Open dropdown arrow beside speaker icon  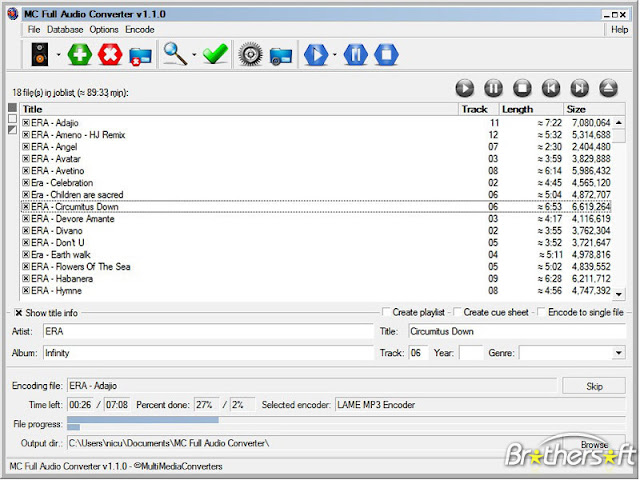[x=58, y=54]
